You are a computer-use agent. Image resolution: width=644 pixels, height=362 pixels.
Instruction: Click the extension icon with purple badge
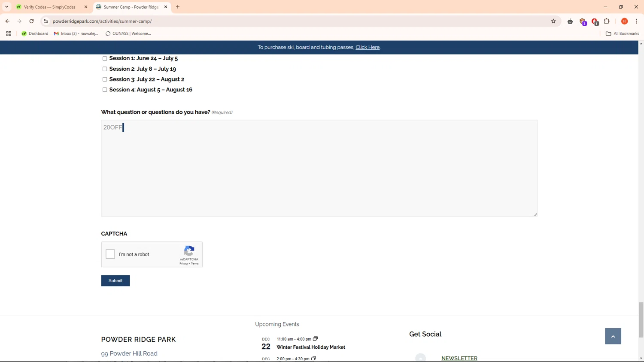click(x=583, y=21)
